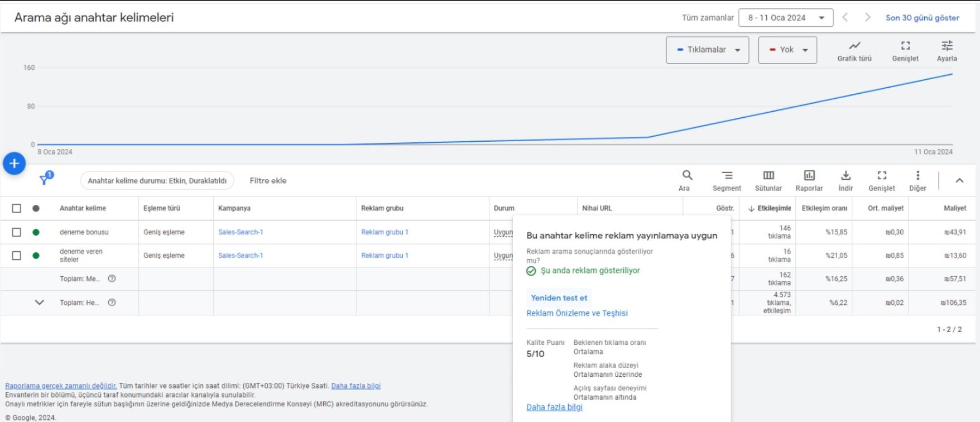Click Tüm zamanlar label
This screenshot has height=422, width=980.
(x=708, y=18)
